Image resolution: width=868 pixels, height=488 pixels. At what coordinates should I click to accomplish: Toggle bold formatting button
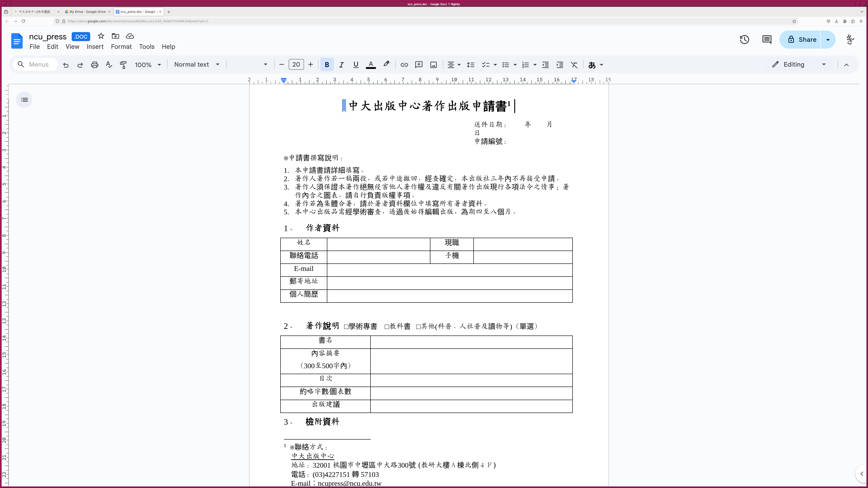point(326,65)
